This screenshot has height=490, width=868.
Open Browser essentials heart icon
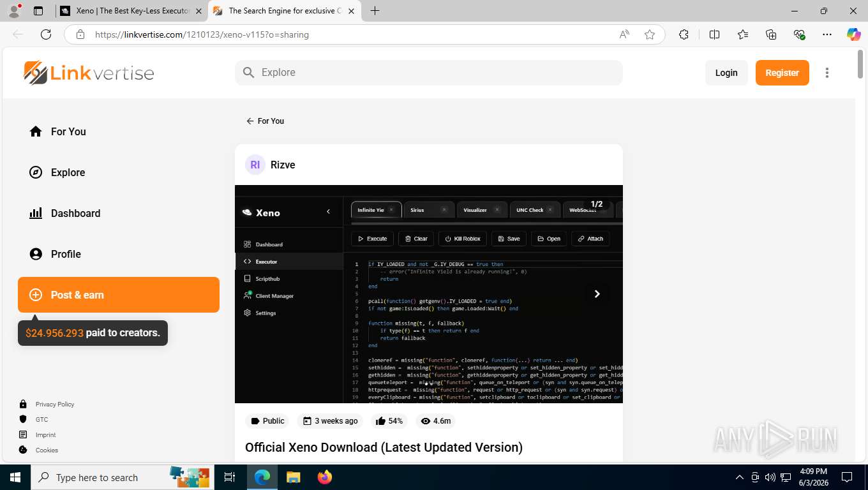pyautogui.click(x=799, y=34)
